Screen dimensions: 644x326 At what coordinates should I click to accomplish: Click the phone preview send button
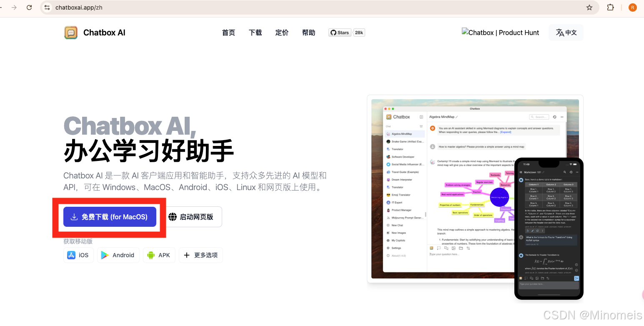pos(576,278)
